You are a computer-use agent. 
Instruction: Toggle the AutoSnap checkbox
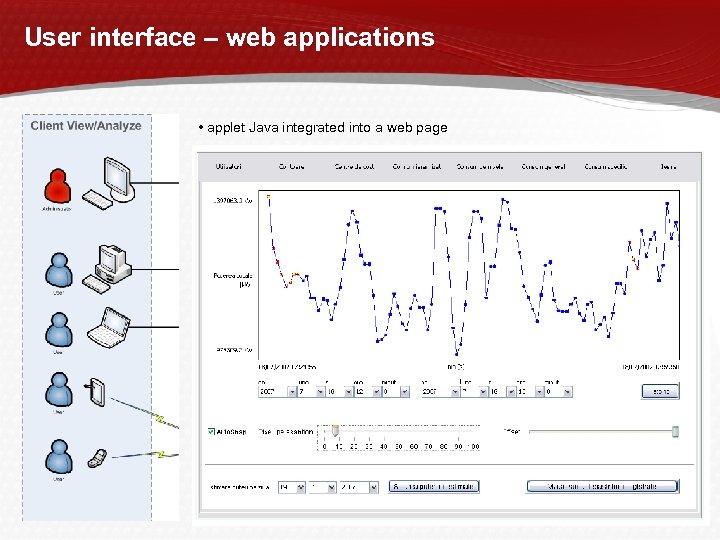tap(211, 432)
